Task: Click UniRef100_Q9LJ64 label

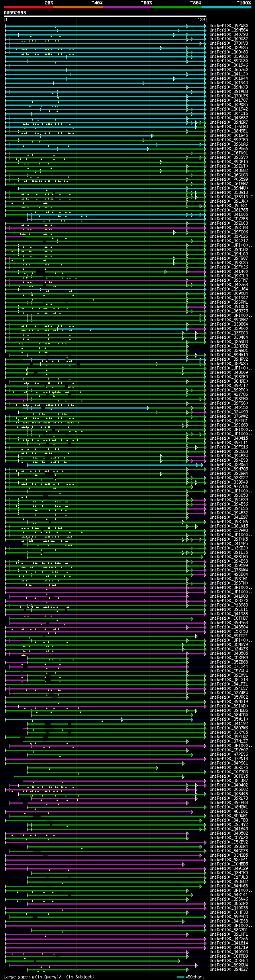Action: click(x=229, y=289)
